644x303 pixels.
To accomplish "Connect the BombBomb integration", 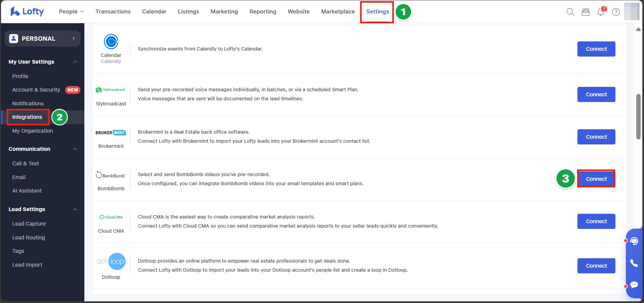I will click(596, 179).
